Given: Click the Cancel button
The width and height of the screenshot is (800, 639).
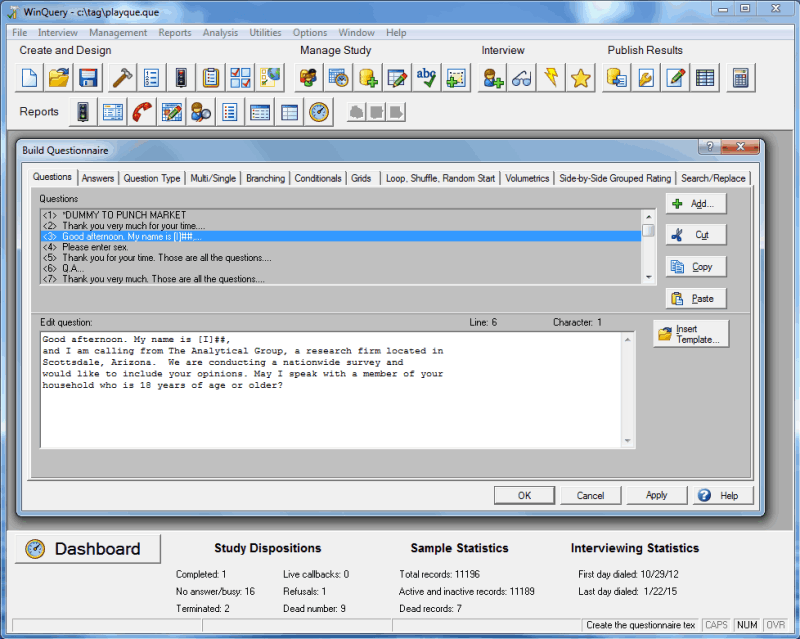Looking at the screenshot, I should (x=590, y=495).
